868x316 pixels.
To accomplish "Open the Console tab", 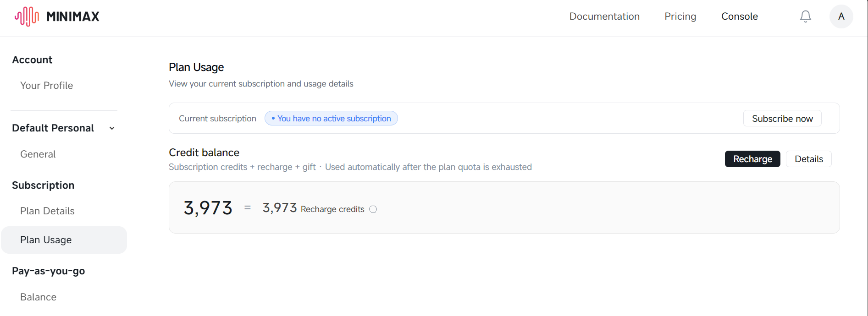I will tap(740, 16).
